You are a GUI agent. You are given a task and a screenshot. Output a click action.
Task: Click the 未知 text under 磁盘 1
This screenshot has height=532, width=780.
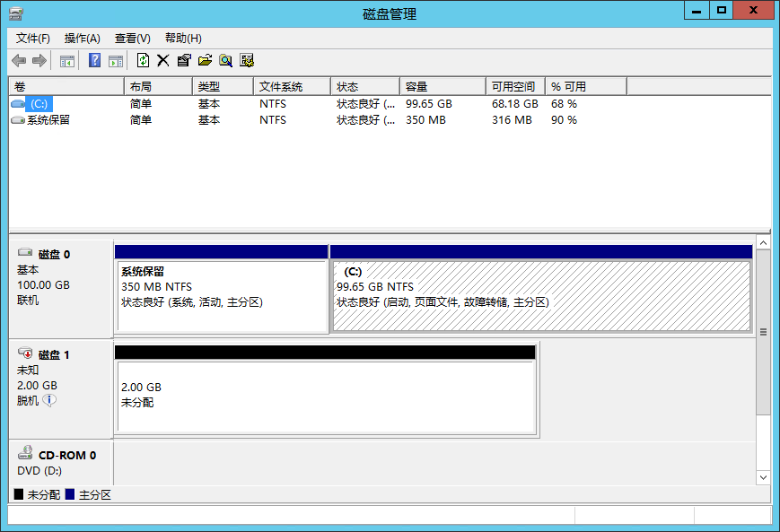click(27, 371)
